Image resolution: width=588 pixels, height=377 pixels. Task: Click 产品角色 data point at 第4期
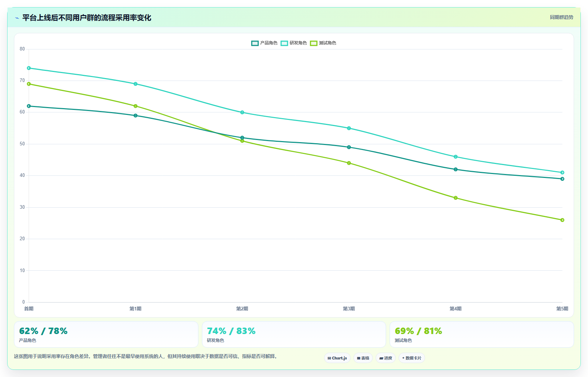click(456, 169)
